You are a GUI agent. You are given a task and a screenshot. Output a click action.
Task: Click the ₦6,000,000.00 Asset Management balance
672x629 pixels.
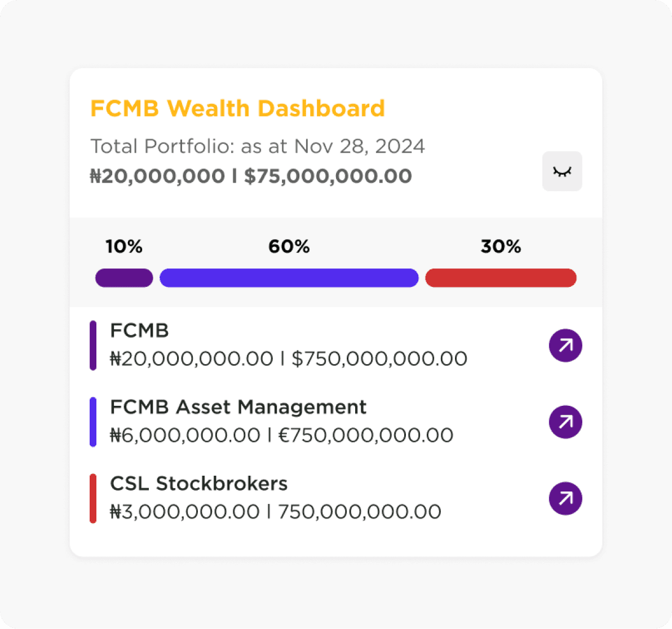coord(185,435)
